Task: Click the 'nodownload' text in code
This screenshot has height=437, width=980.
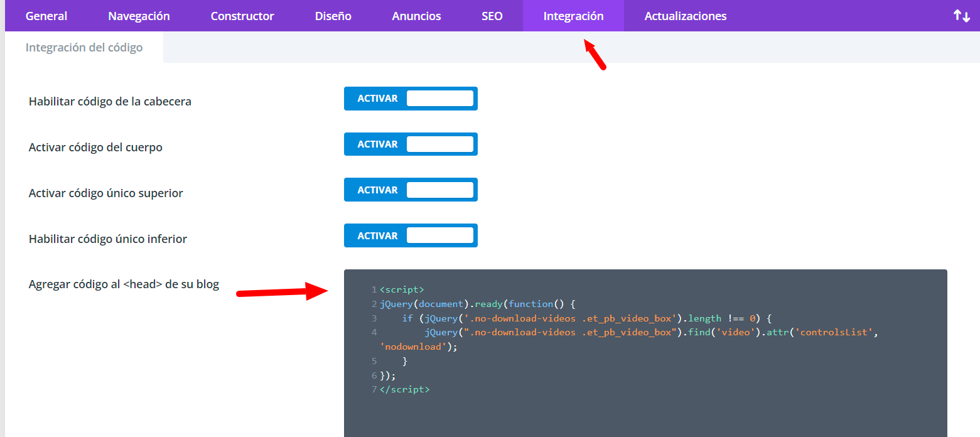Action: pyautogui.click(x=414, y=347)
